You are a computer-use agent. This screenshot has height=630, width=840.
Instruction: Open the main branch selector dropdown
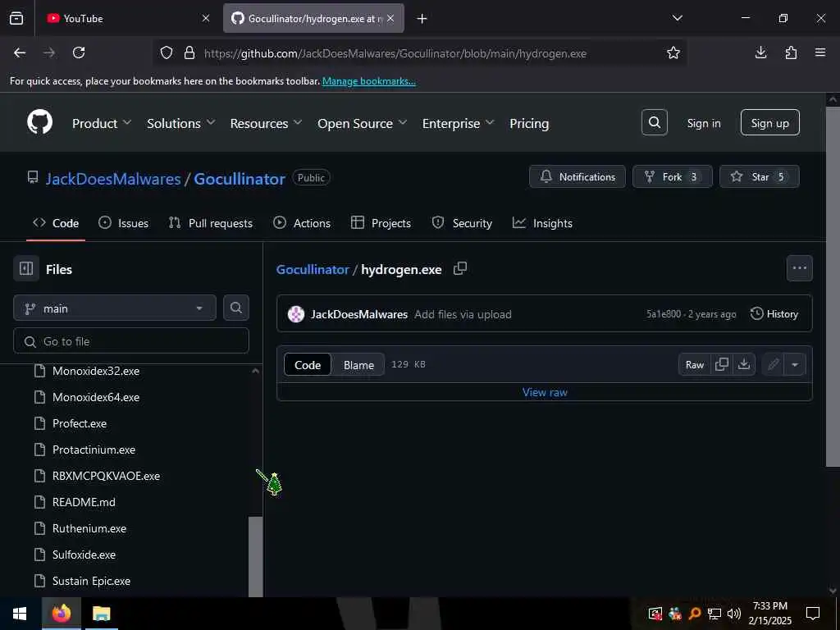115,308
